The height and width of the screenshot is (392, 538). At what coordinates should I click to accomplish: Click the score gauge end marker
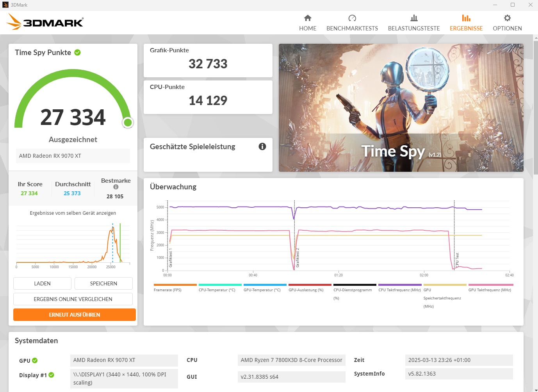click(128, 123)
